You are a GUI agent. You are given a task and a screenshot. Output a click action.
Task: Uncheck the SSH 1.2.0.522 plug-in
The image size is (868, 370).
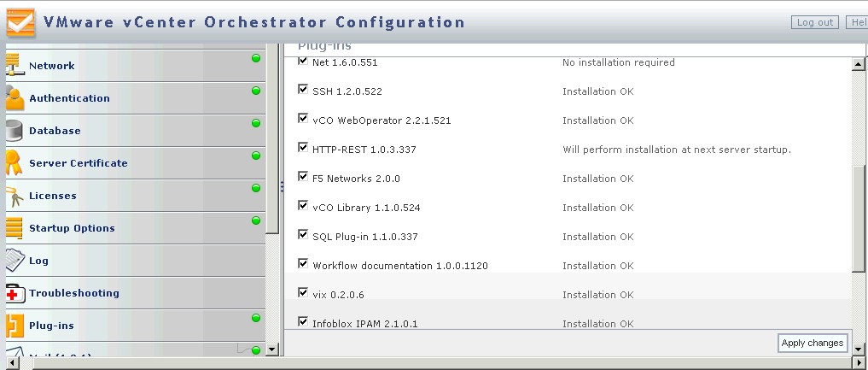coord(303,90)
